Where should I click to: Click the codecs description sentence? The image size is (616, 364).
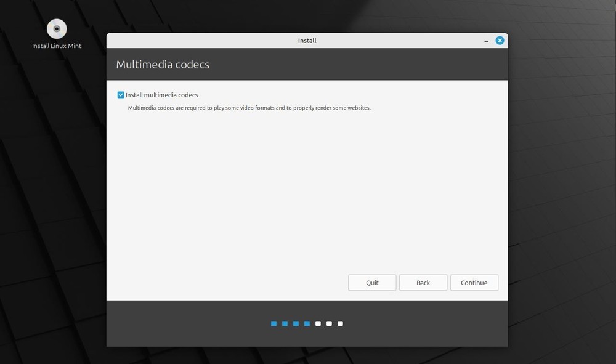(x=249, y=107)
